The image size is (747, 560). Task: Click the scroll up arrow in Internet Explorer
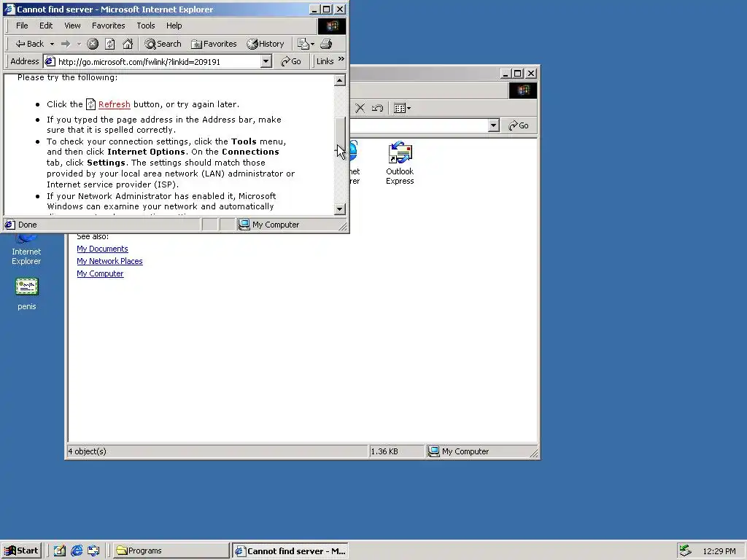point(340,80)
